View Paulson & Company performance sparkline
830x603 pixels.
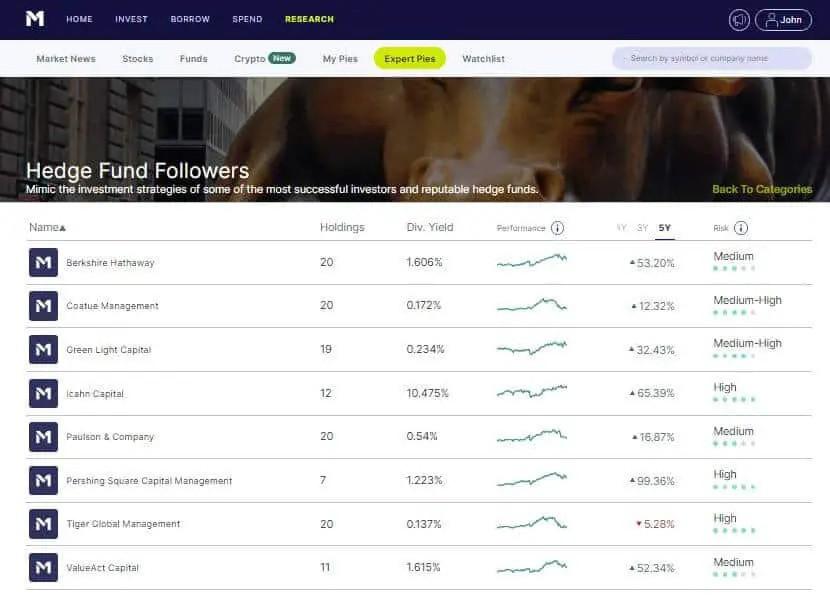(x=532, y=436)
